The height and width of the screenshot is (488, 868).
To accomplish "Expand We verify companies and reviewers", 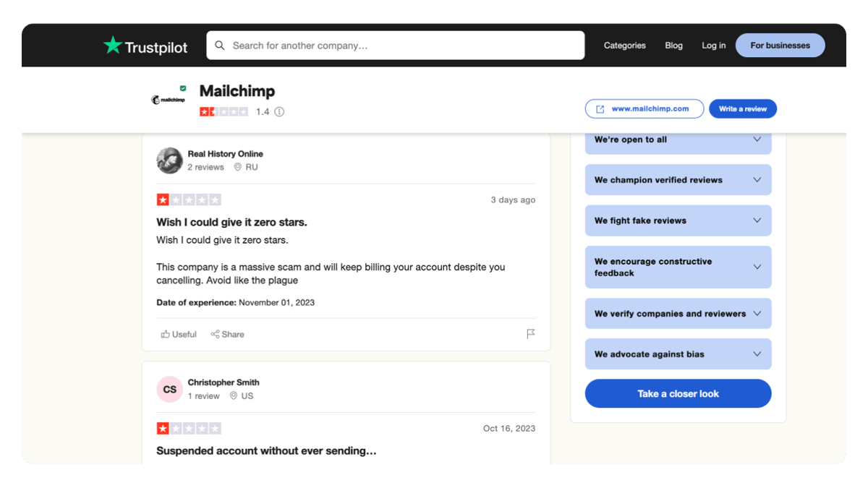I will [x=678, y=314].
